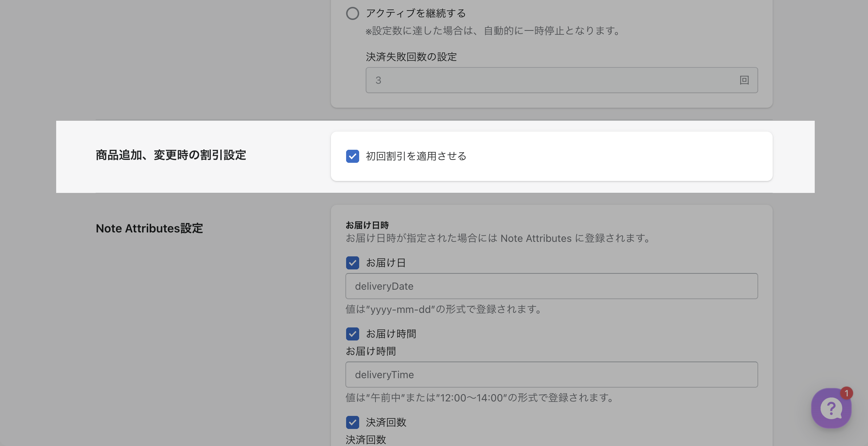Screen dimensions: 868x446
Task: Click the 午前中 time format help text
Action: point(479,398)
